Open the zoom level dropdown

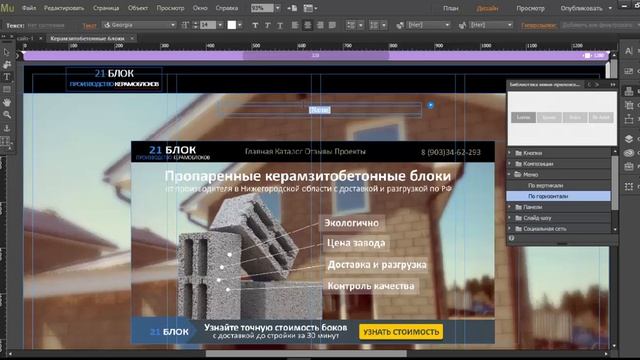278,8
